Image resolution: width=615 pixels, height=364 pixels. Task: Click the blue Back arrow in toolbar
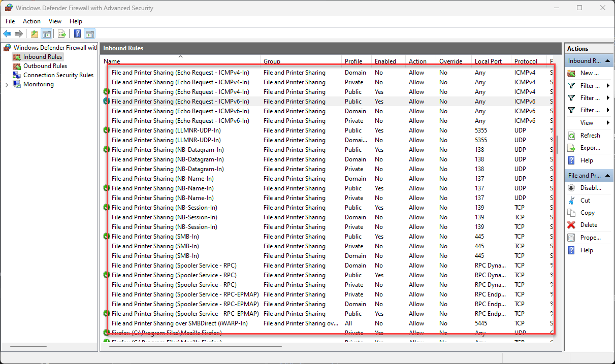coord(7,34)
